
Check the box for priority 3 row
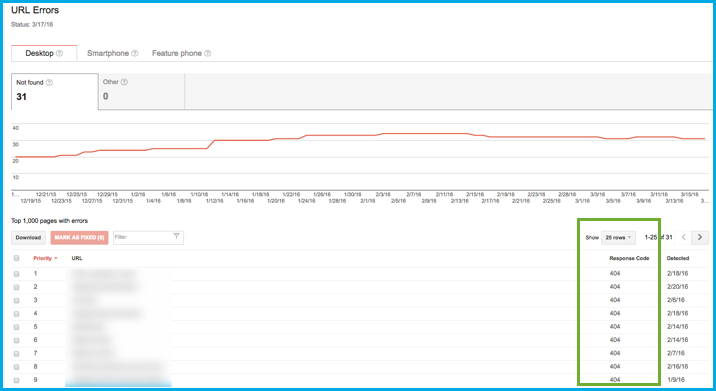pyautogui.click(x=17, y=301)
